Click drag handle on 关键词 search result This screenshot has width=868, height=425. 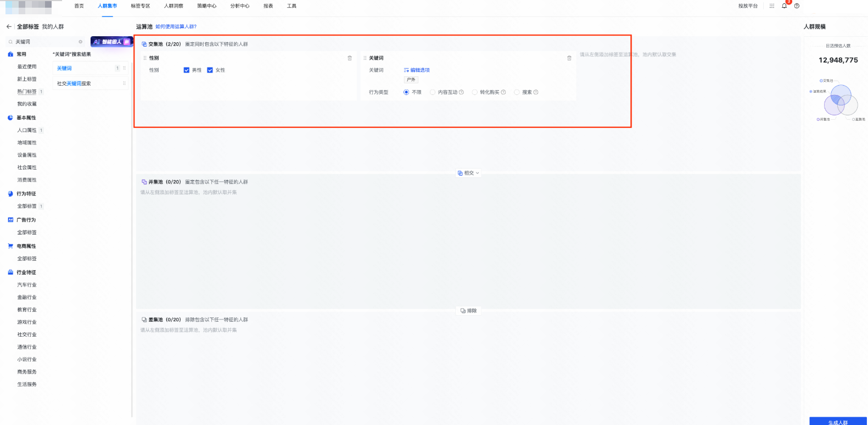pos(124,68)
